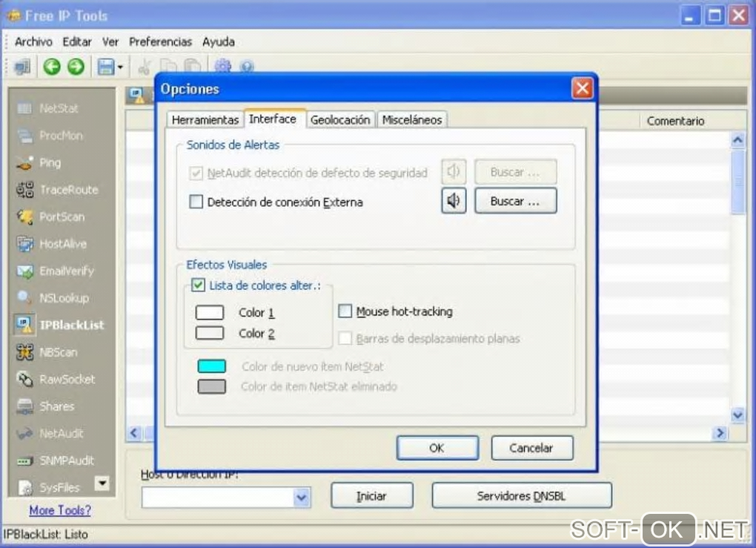The height and width of the screenshot is (548, 756).
Task: Expand the Host o Dirección IP combo box
Action: click(302, 497)
